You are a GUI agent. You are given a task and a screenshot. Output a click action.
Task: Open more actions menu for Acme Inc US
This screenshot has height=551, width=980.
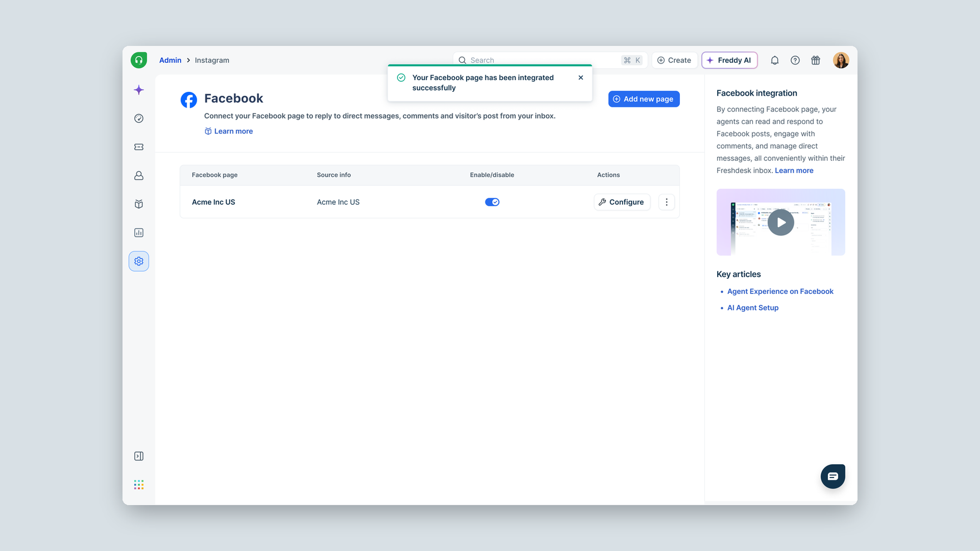coord(667,202)
